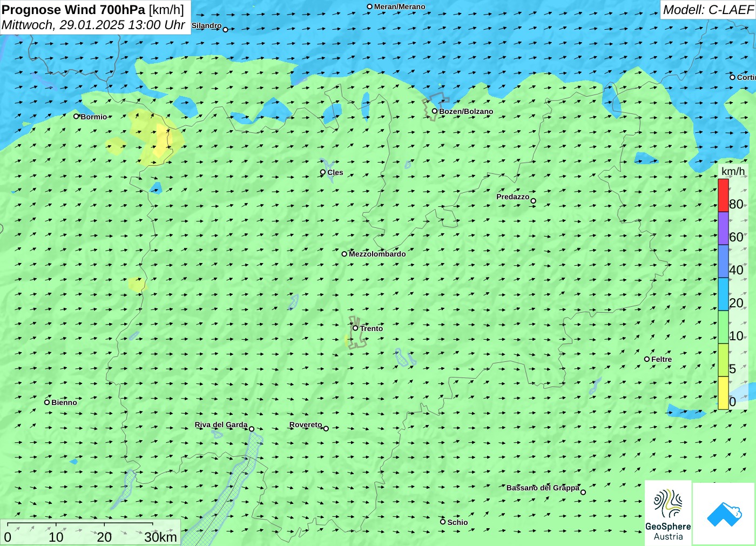
Task: Select the Feltre town marker
Action: tap(647, 359)
